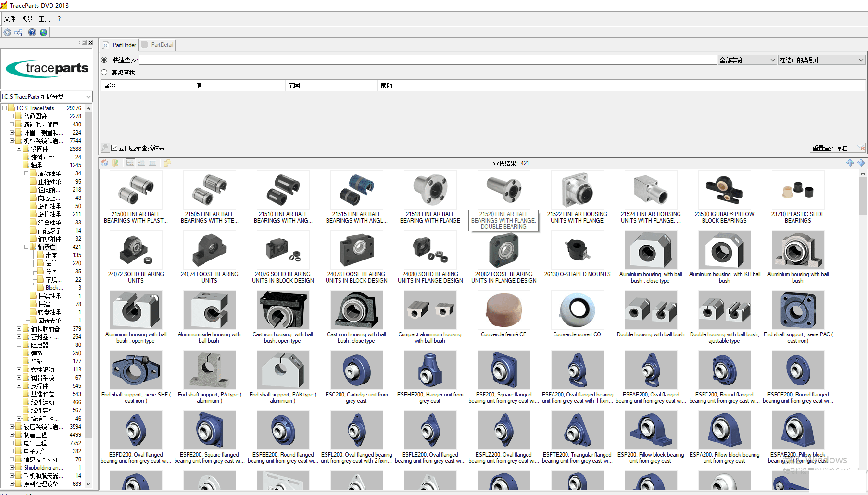Switch to the PartFinder tab

pos(120,45)
